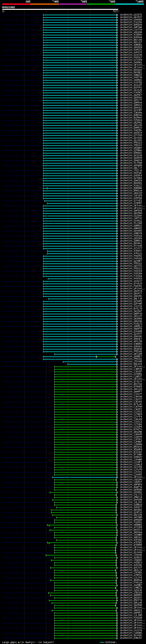The height and width of the screenshot is (644, 146).
Task: Select hit label UniRef100_P55308
Action: point(131,352)
